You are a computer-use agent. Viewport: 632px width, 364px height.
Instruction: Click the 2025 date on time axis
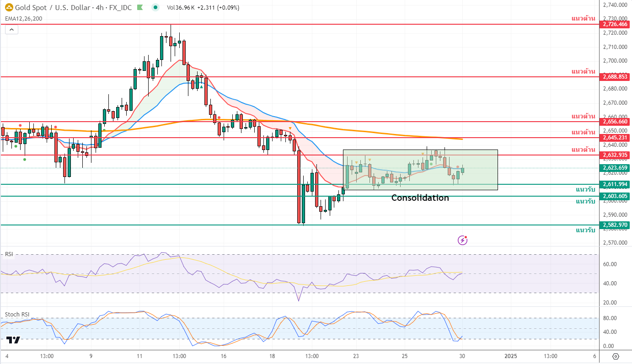click(510, 356)
